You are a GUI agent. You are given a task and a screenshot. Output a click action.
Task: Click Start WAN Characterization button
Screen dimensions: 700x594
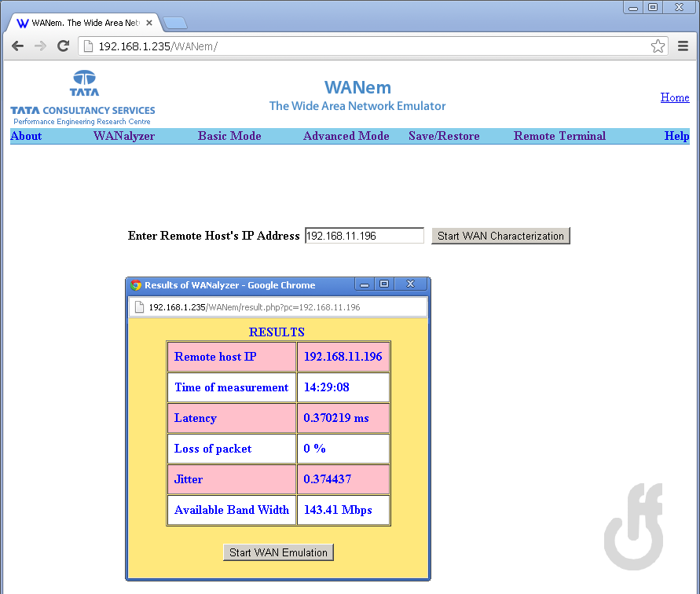(x=500, y=236)
